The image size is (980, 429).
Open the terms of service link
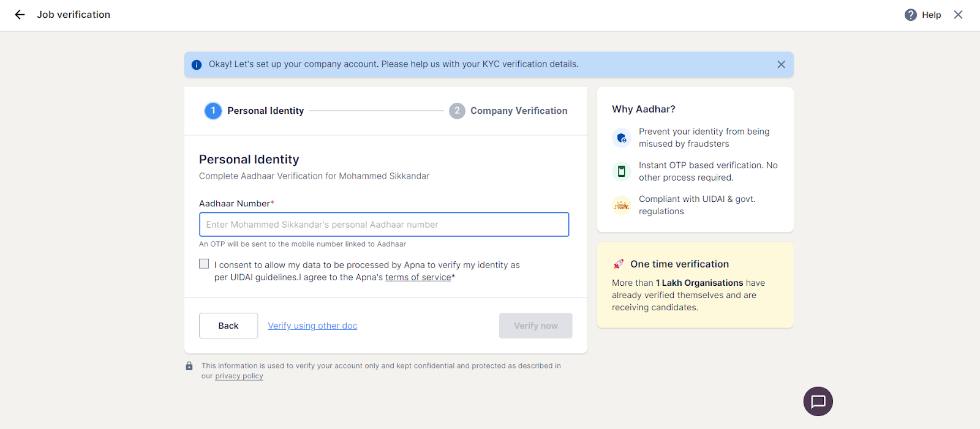coord(418,277)
